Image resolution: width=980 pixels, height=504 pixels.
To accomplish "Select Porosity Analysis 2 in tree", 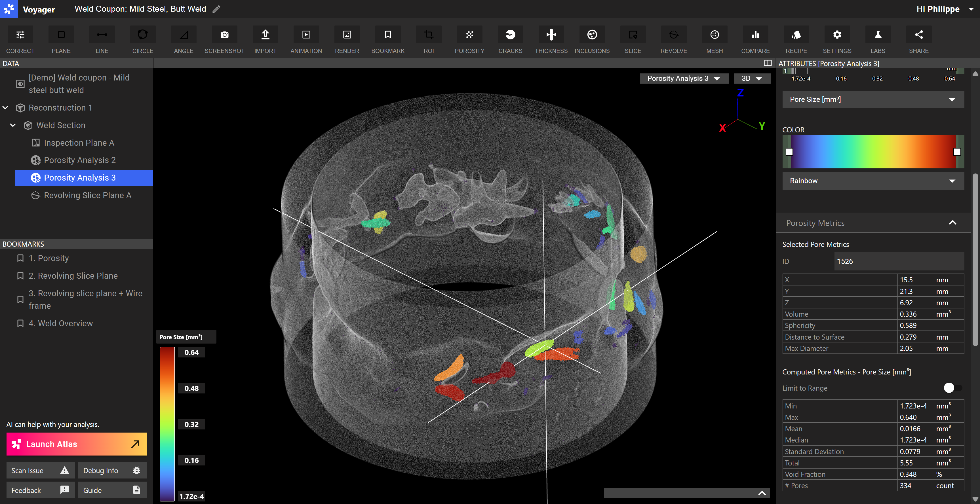I will point(79,160).
